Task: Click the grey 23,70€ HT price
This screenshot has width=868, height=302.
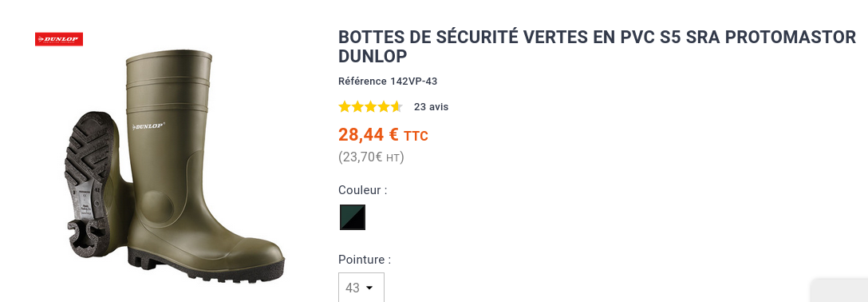Action: (x=372, y=157)
